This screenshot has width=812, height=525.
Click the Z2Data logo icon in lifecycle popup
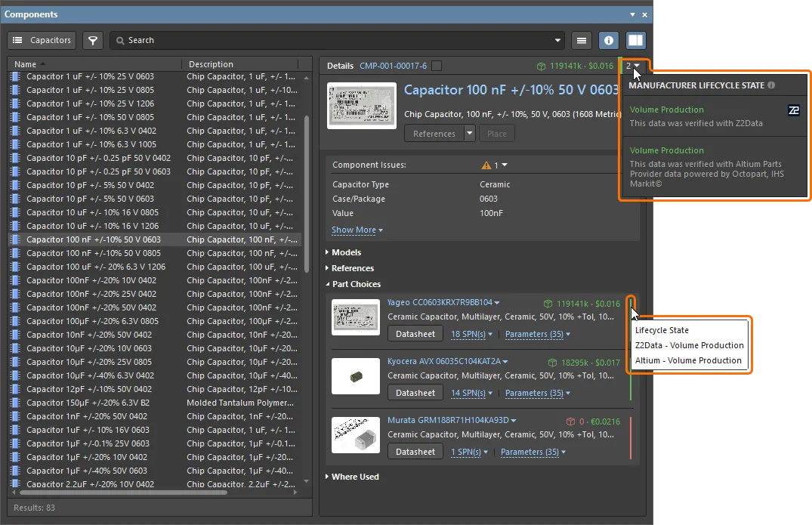(x=794, y=110)
